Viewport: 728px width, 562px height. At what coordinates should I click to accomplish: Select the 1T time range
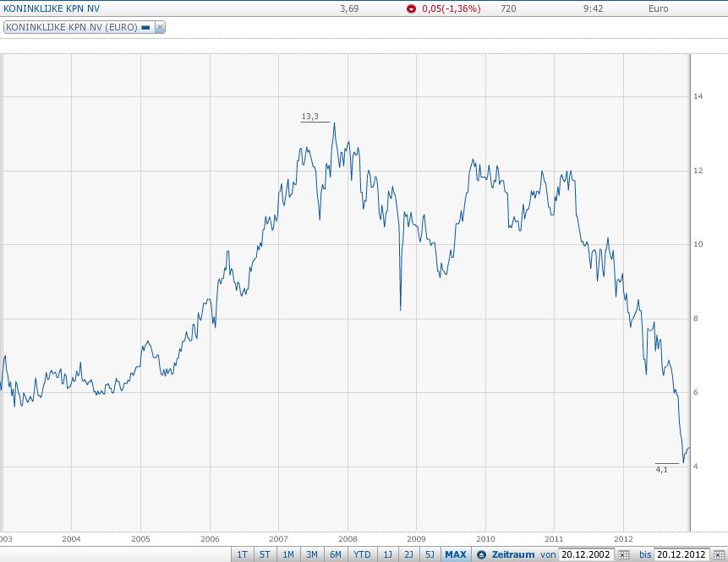[242, 554]
